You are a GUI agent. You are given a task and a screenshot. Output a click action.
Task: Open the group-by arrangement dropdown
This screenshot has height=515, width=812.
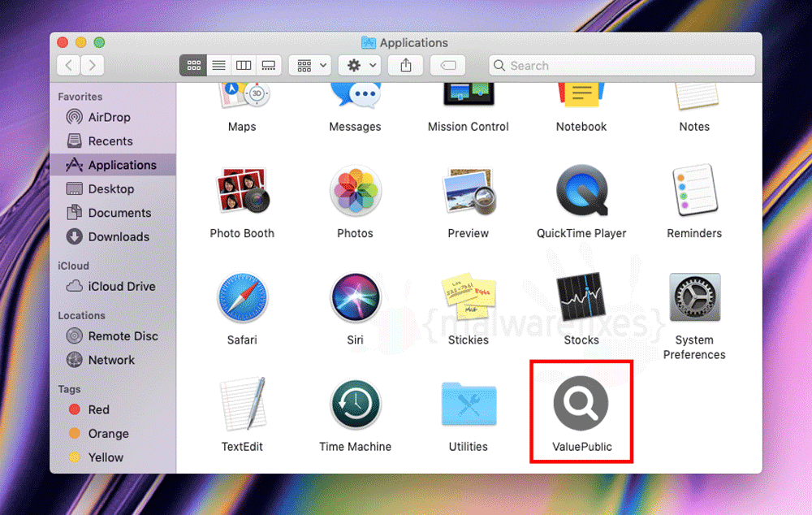(310, 65)
